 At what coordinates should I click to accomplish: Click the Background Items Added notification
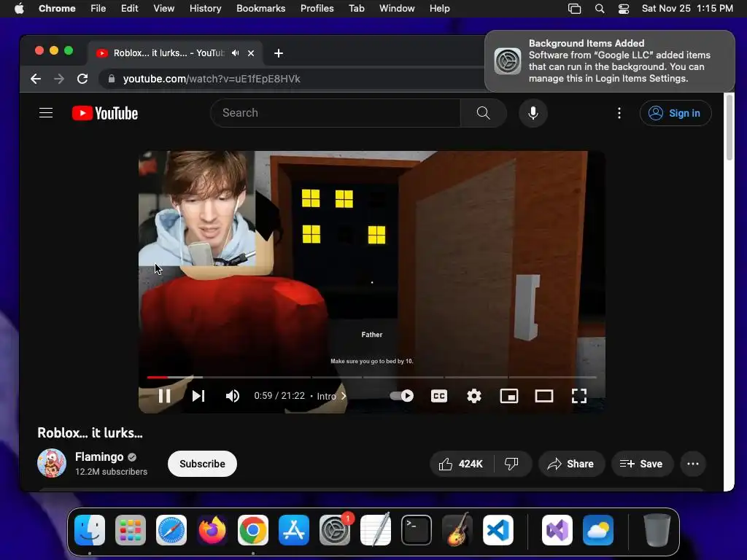[x=610, y=61]
